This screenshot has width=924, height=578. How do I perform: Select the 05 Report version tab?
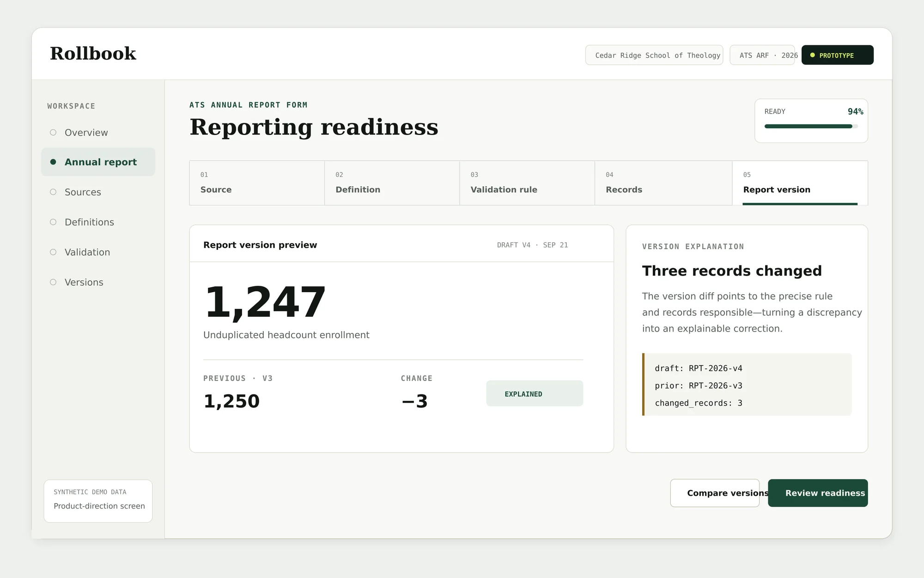tap(800, 183)
